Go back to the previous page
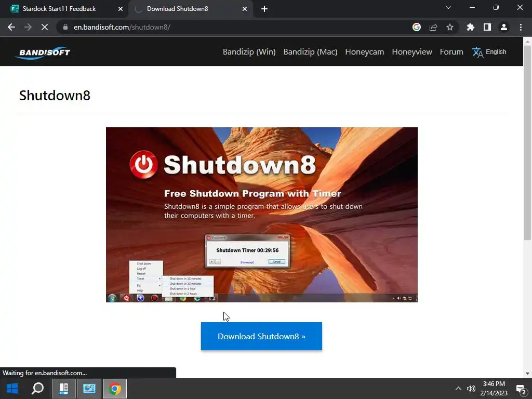The image size is (532, 399). pyautogui.click(x=11, y=27)
